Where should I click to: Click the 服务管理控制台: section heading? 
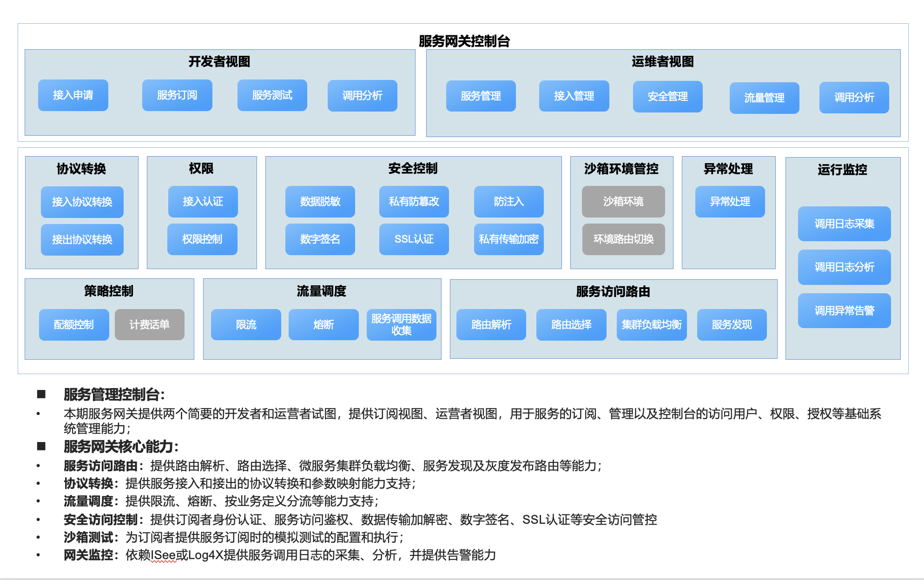pos(114,395)
